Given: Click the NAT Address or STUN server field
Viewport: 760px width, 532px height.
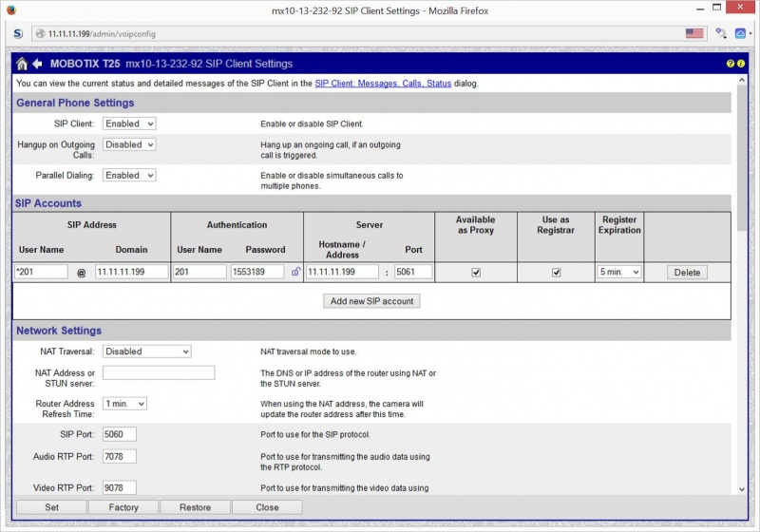Looking at the screenshot, I should [159, 372].
